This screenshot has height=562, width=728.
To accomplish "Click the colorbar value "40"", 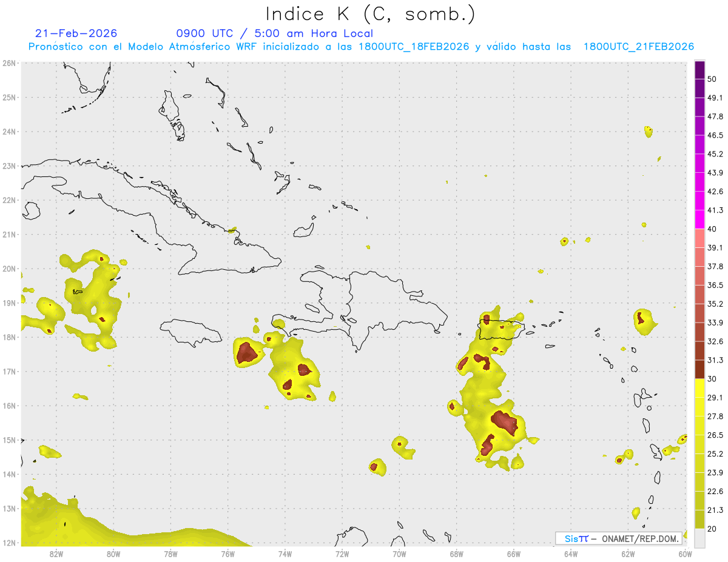I will 712,229.
